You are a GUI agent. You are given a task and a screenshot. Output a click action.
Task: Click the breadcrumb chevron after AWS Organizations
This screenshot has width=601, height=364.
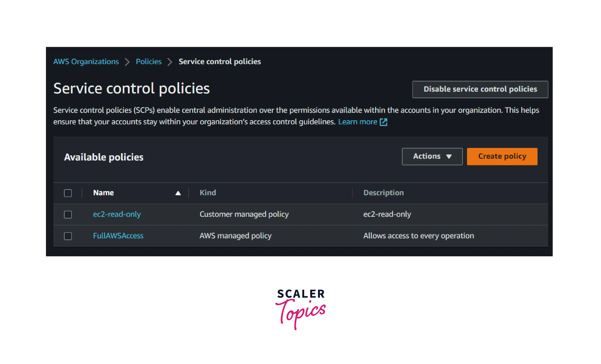click(x=127, y=62)
